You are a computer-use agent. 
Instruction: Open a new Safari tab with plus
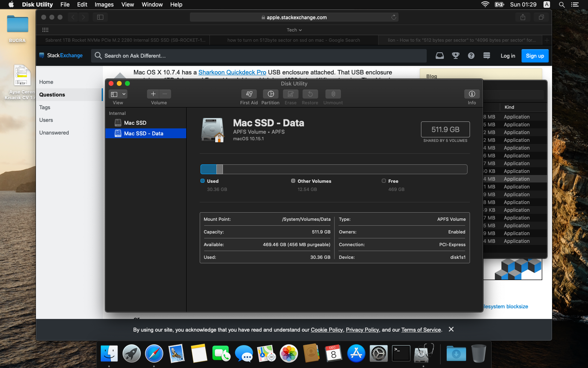point(547,40)
